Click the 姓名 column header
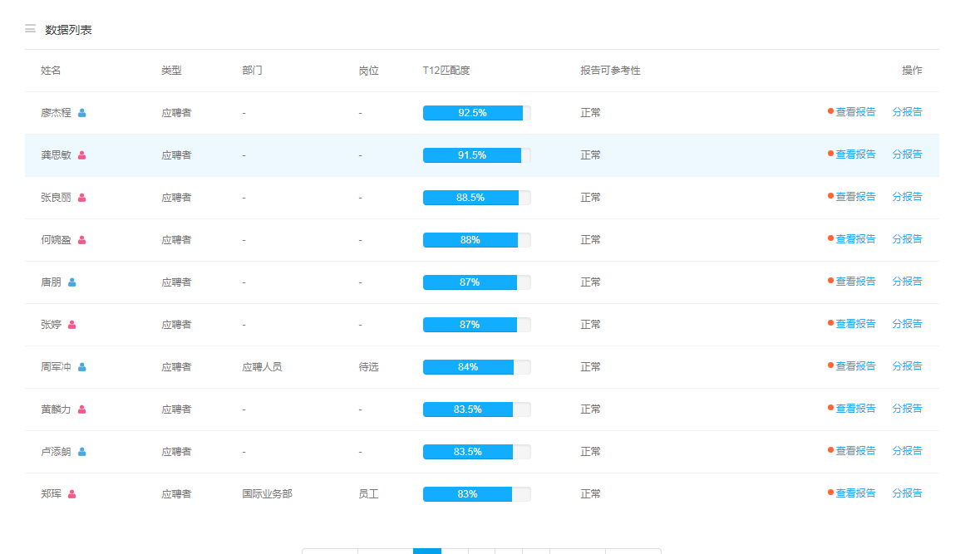Viewport: 980px width, 554px height. (x=52, y=71)
